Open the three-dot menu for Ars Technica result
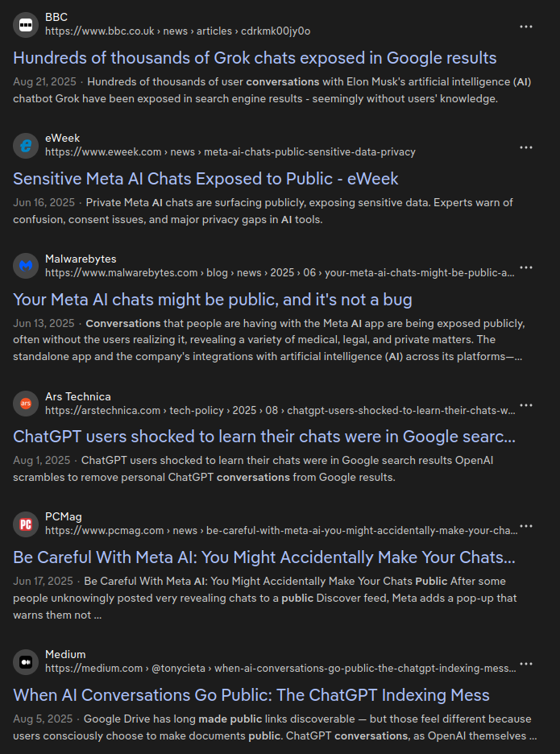560x754 pixels. pos(526,405)
